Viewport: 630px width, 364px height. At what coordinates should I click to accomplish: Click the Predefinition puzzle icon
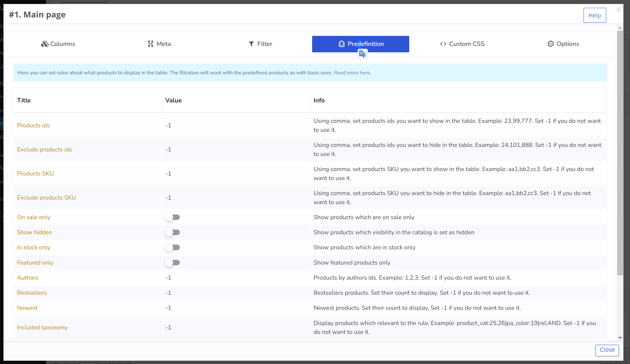tap(341, 44)
